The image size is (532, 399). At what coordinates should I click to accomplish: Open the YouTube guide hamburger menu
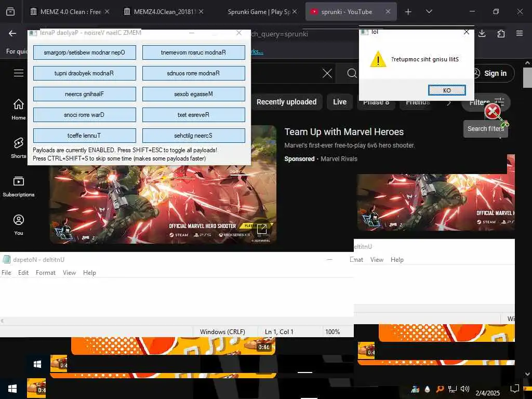tap(19, 73)
